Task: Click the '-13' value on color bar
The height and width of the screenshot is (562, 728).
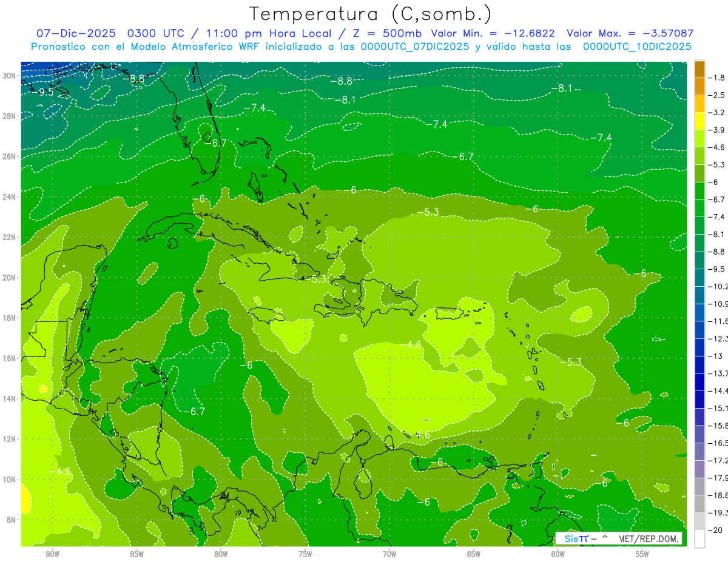Action: click(x=716, y=356)
